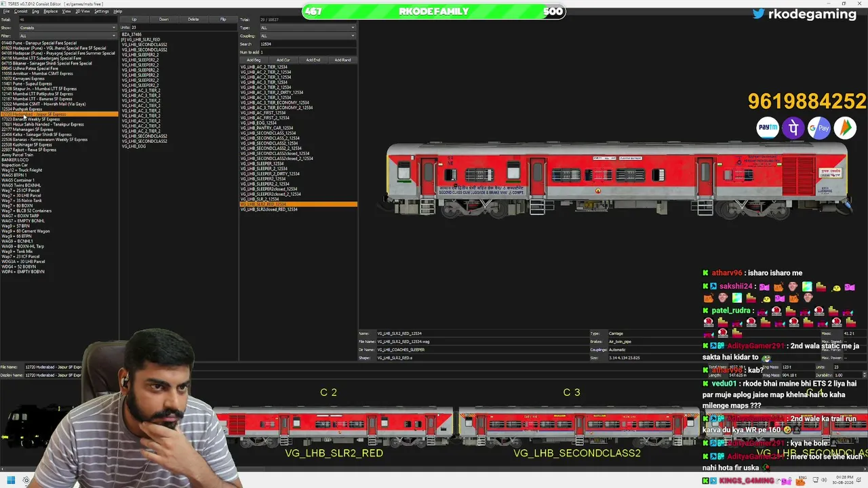Expand the Coupling dropdown
The width and height of the screenshot is (868, 488).
[307, 36]
